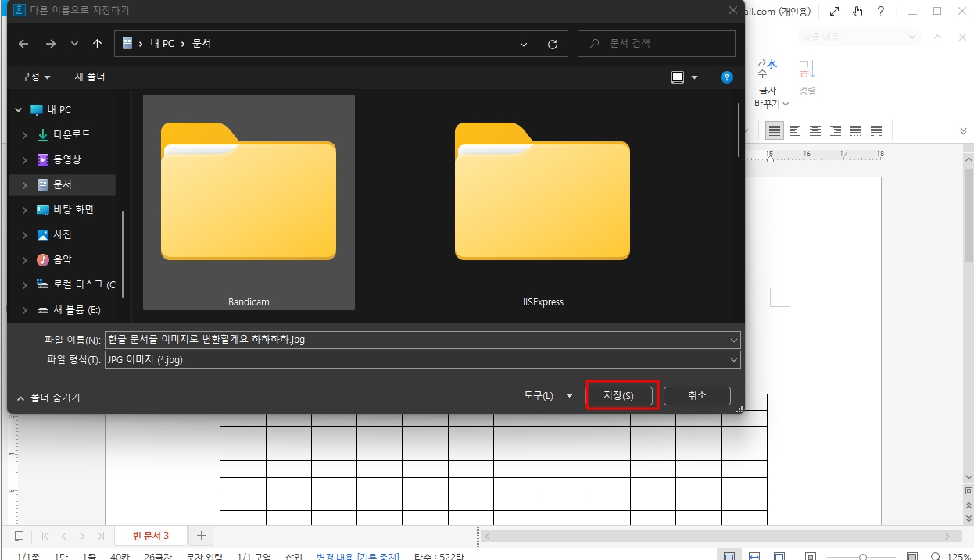Find the previous match with the up chevron
This screenshot has width=974, height=560.
[x=939, y=37]
